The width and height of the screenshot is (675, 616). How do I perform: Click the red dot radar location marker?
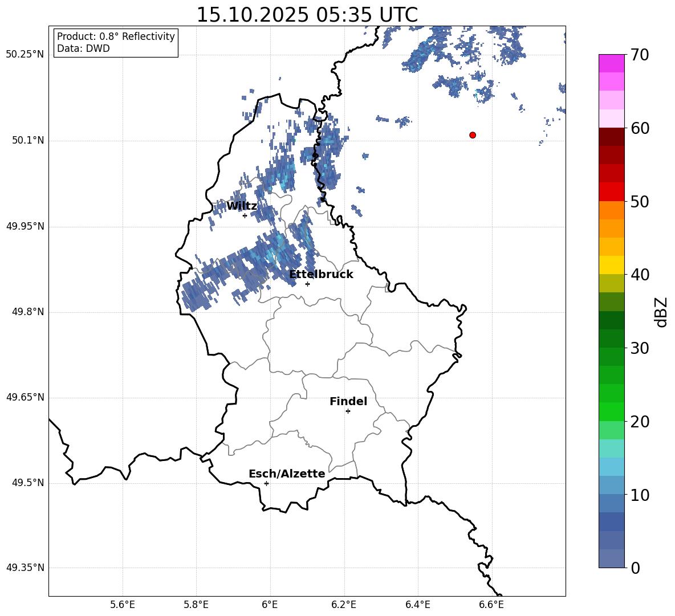coord(473,135)
